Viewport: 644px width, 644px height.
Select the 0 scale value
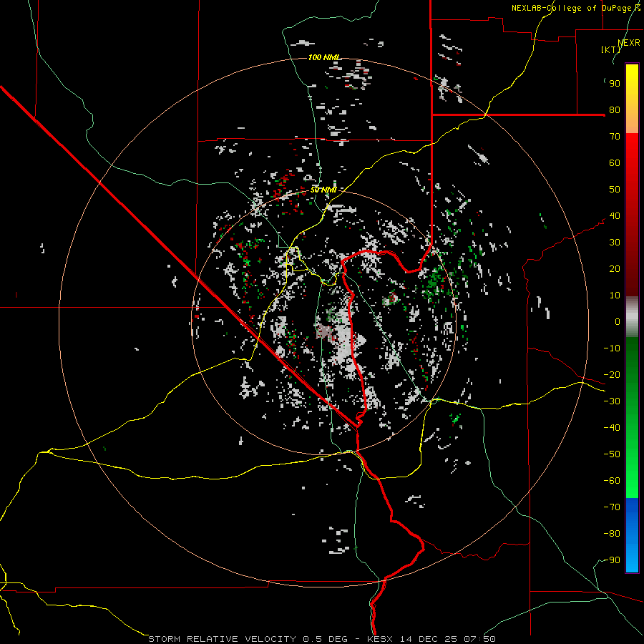(x=618, y=322)
